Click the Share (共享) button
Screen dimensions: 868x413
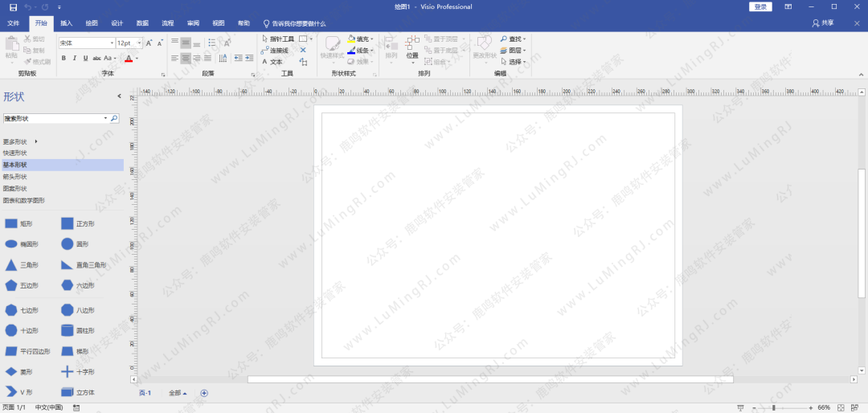coord(823,23)
